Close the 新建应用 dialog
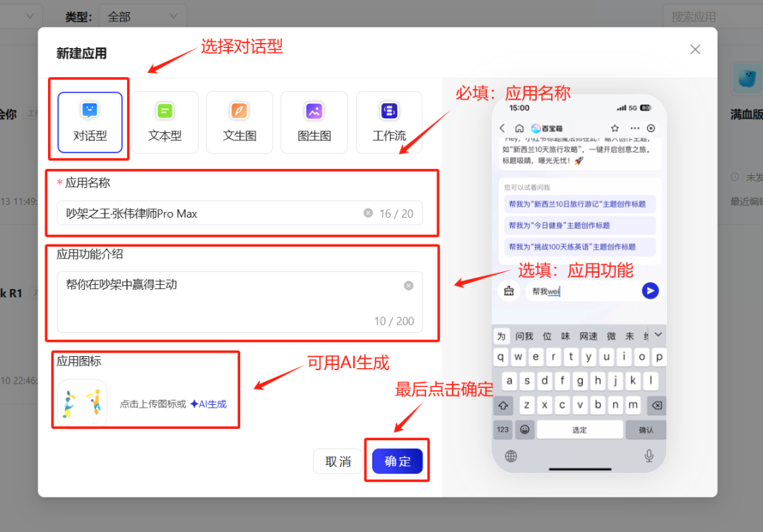The width and height of the screenshot is (763, 532). [695, 49]
